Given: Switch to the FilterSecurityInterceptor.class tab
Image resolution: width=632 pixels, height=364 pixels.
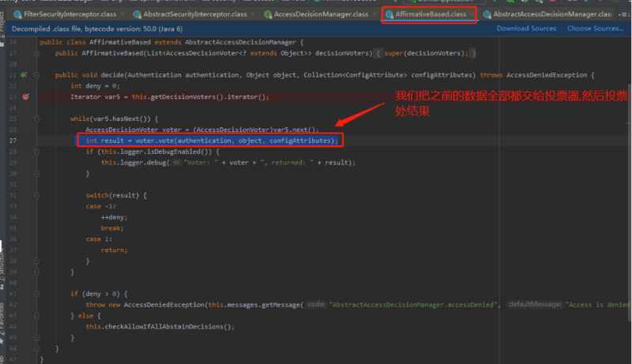Looking at the screenshot, I should [70, 14].
